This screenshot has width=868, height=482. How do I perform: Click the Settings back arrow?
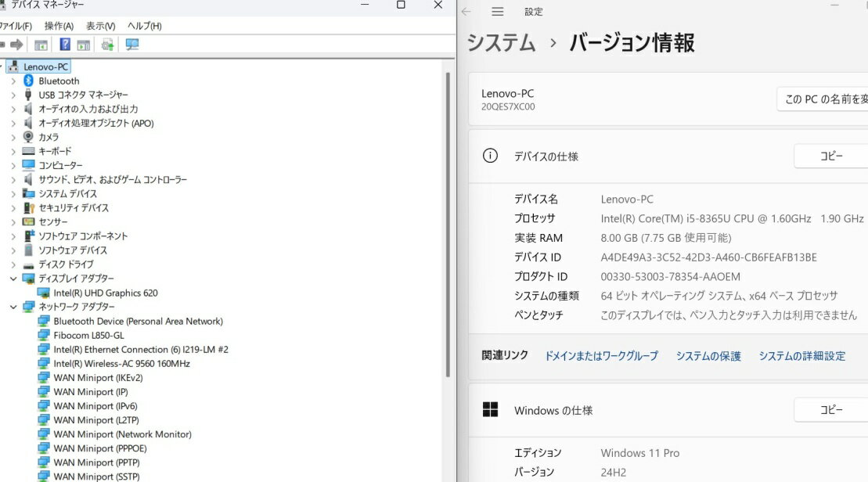[466, 12]
